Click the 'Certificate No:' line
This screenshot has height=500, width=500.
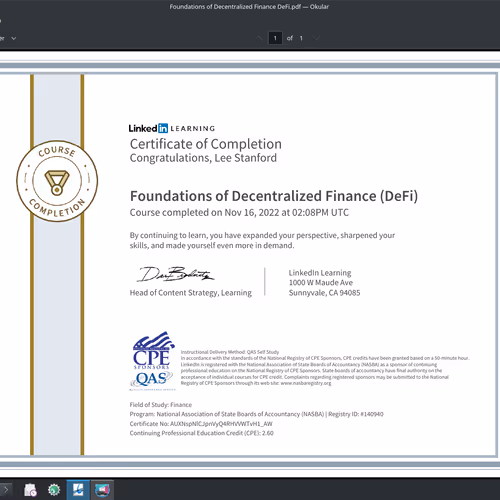[201, 424]
